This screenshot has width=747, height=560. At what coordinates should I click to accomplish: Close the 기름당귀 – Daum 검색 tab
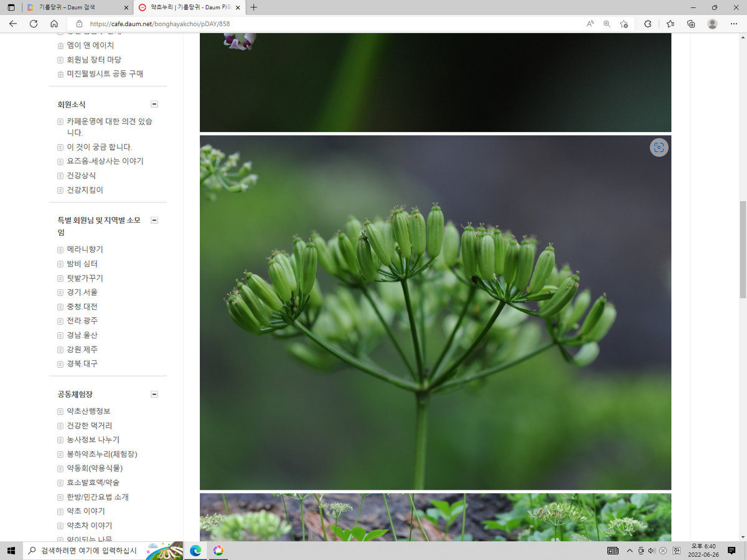click(x=125, y=7)
